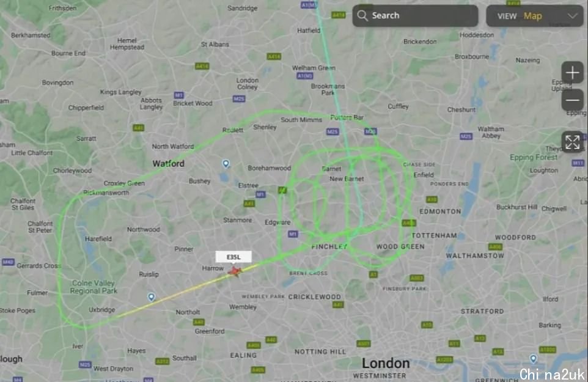Click the Epping Forest label
The height and width of the screenshot is (382, 588).
pyautogui.click(x=534, y=158)
